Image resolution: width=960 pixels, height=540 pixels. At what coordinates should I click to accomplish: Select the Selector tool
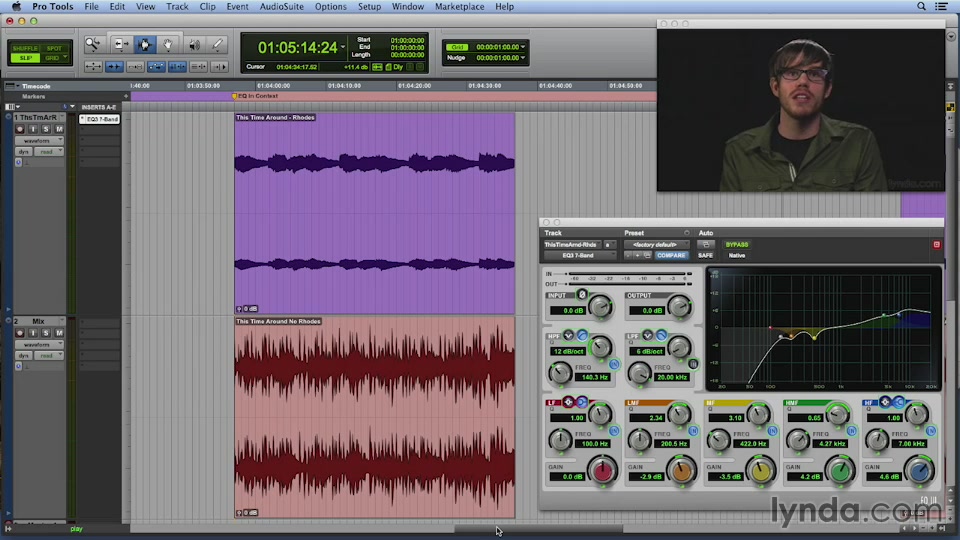click(144, 45)
